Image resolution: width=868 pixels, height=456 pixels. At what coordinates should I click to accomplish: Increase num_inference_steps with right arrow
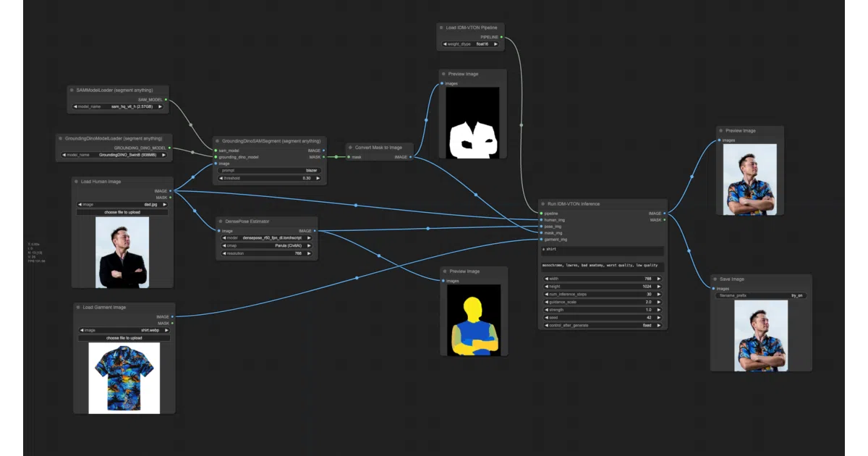658,294
